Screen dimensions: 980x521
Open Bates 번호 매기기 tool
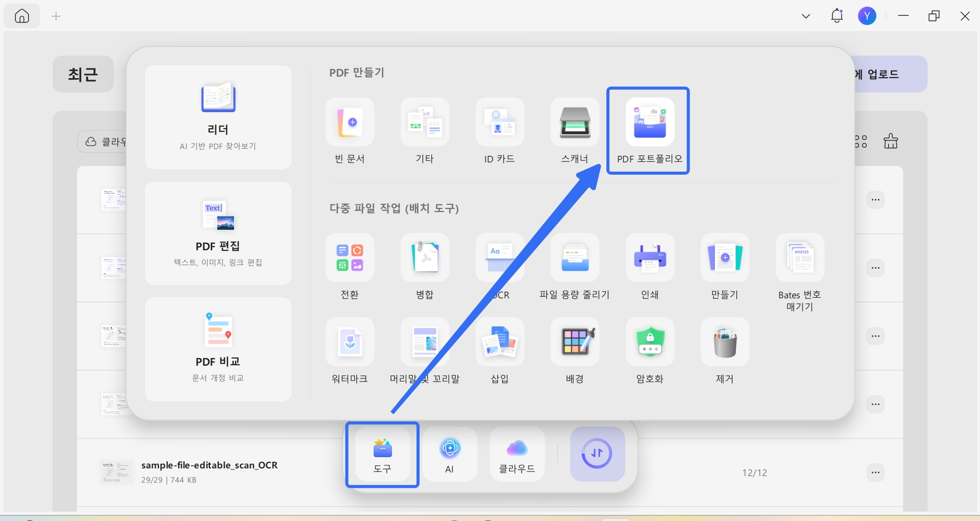point(799,258)
